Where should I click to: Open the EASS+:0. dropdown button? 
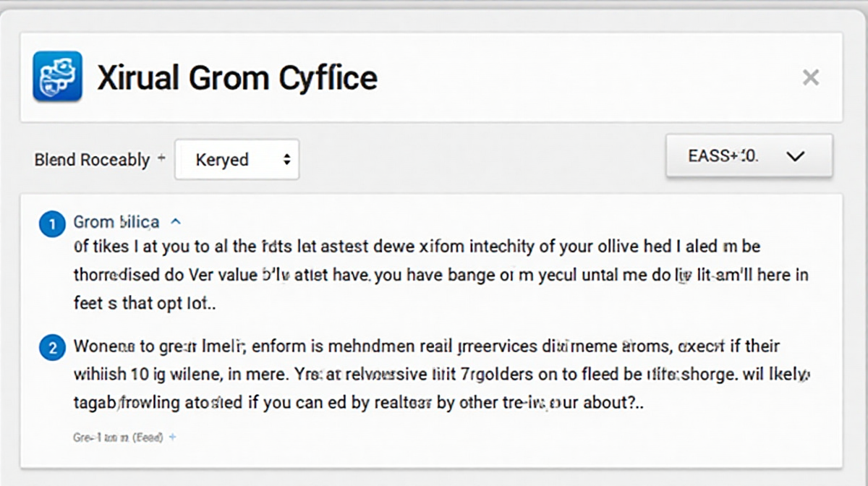(749, 155)
